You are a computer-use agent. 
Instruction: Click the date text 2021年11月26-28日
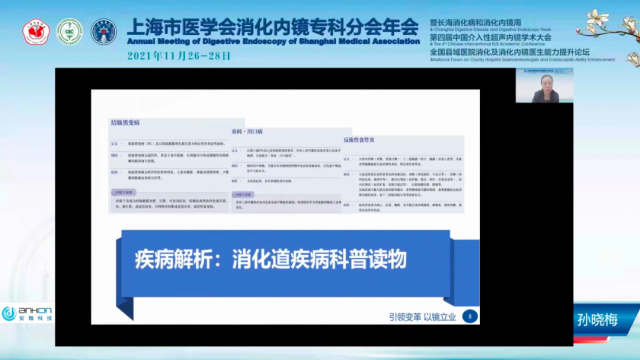click(x=179, y=56)
